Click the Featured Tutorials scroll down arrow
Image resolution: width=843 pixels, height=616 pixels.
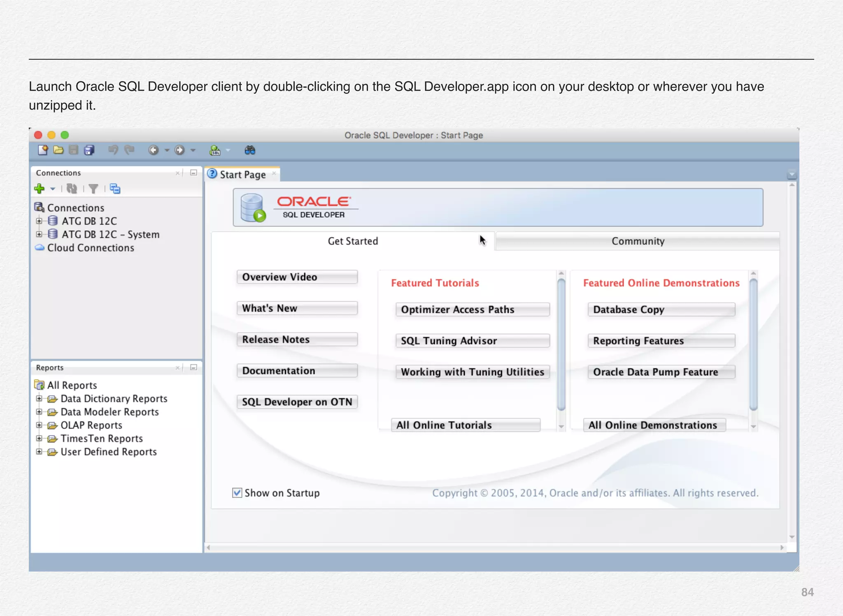pyautogui.click(x=561, y=427)
